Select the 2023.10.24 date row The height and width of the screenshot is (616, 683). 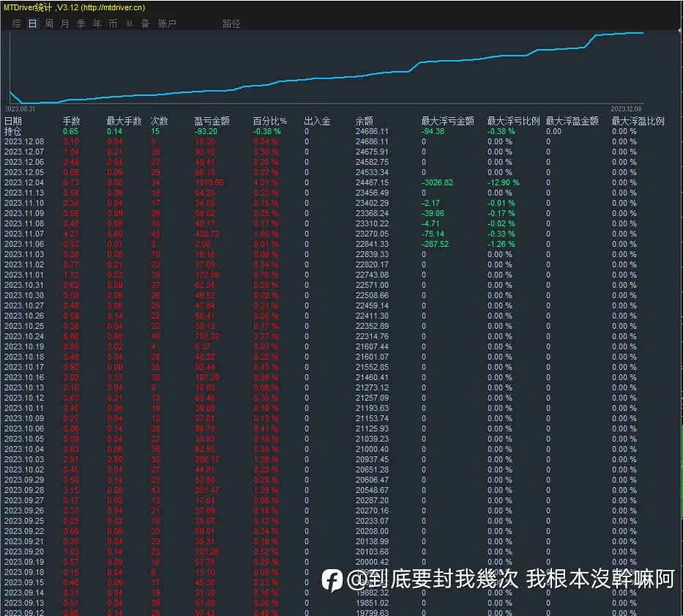[24, 336]
